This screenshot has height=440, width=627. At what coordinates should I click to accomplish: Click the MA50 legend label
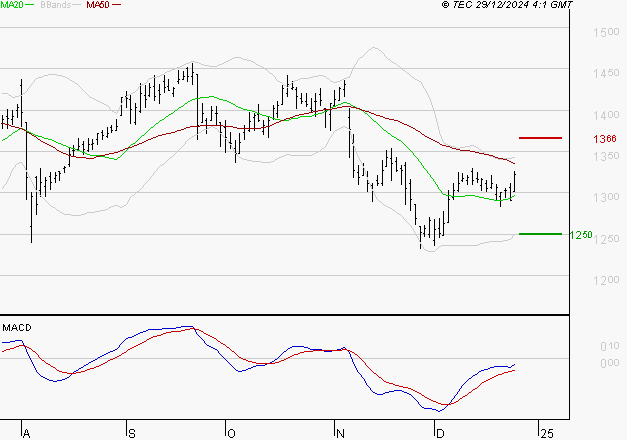98,5
